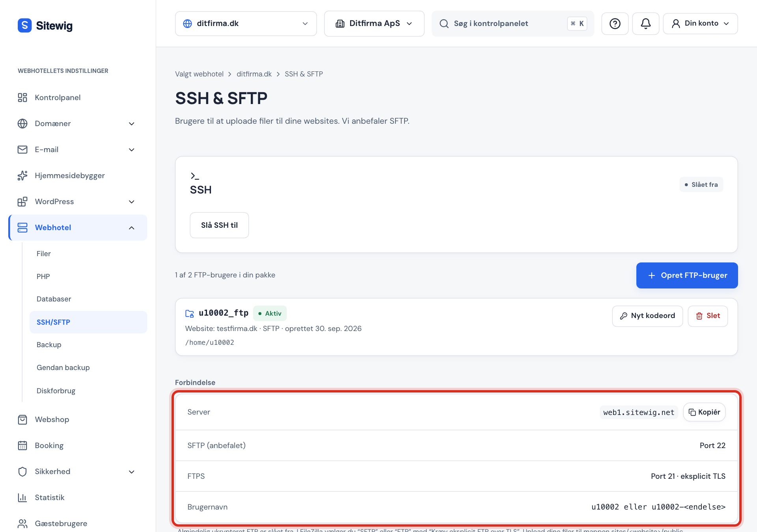Click the globe icon in domain selector
Viewport: 757px width, 532px height.
188,24
